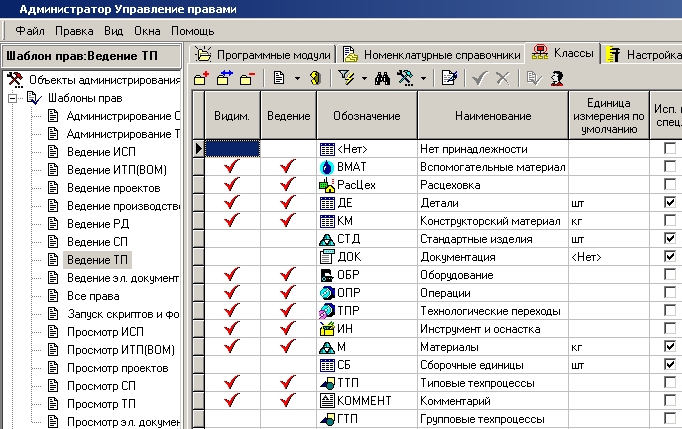The height and width of the screenshot is (429, 682).
Task: Click the ТТП typical techprocess icon
Action: (327, 383)
